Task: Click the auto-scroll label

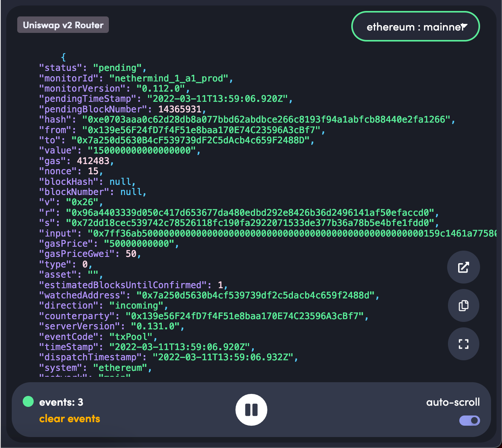Action: click(453, 402)
